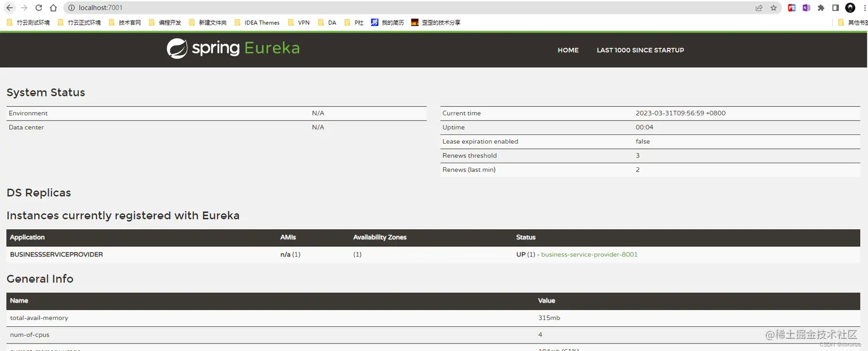The width and height of the screenshot is (868, 351).
Task: Click Instances currently registered with Eureka heading
Action: coord(123,216)
